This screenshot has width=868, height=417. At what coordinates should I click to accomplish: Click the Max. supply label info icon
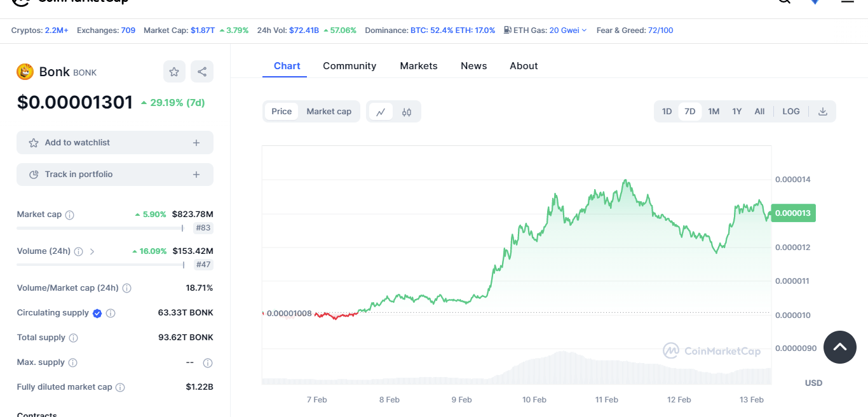[x=72, y=362]
